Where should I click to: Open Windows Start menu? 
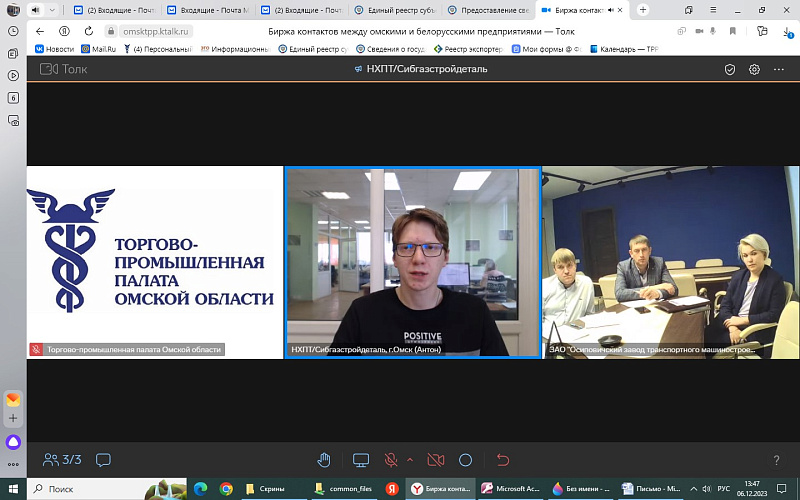[13, 489]
